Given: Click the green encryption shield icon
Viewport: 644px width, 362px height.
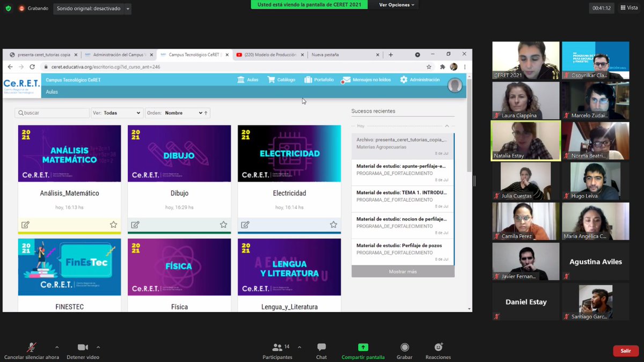Looking at the screenshot, I should [9, 8].
